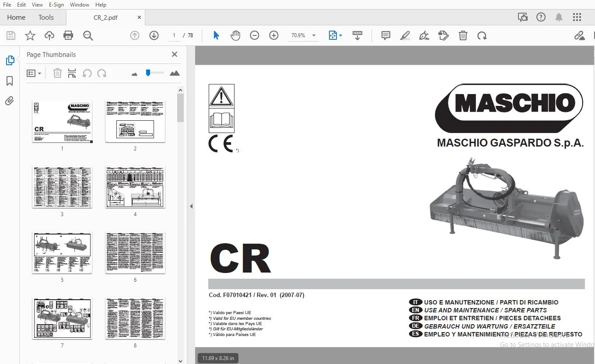Select page 3 thumbnail
Viewport: 595px width, 364px height.
[x=62, y=187]
